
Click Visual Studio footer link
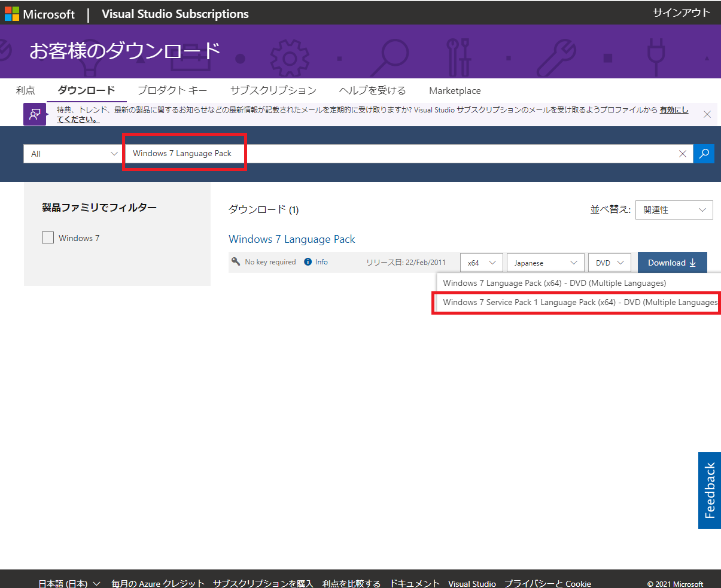tap(472, 583)
